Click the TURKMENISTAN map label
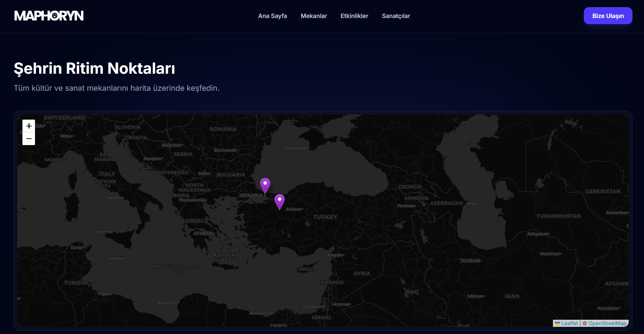 pos(559,216)
